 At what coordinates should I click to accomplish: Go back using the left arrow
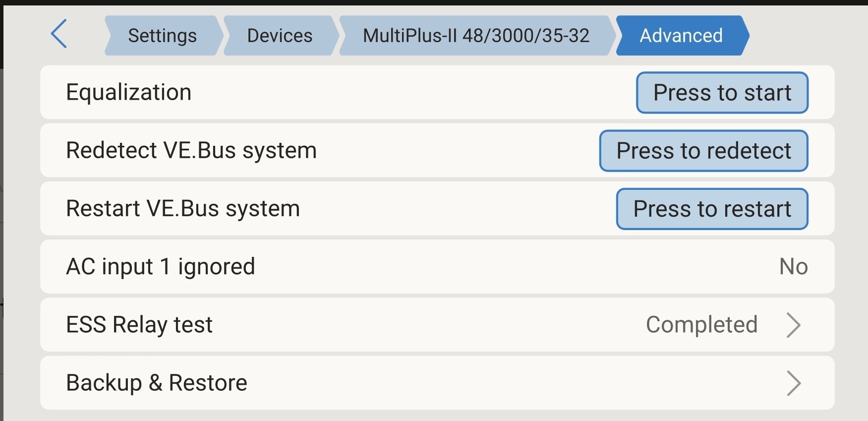[59, 34]
